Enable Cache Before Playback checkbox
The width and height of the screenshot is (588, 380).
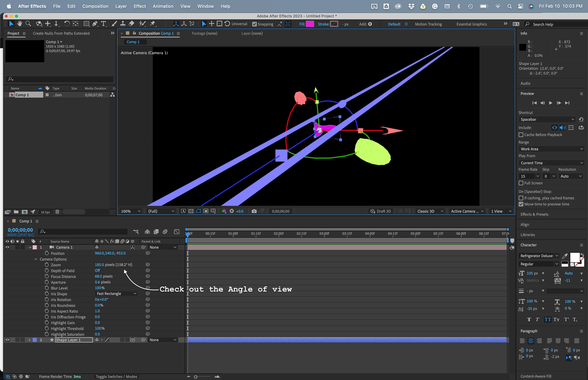pos(521,135)
